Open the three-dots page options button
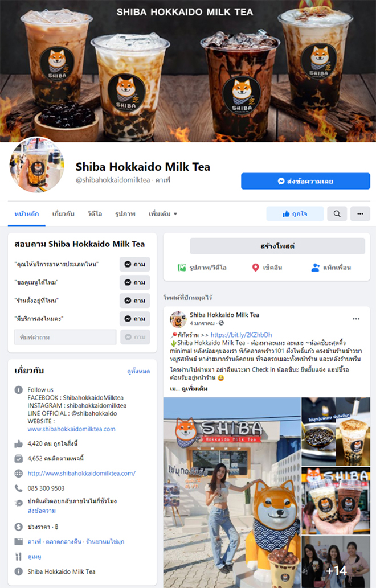The width and height of the screenshot is (376, 588). coord(360,214)
